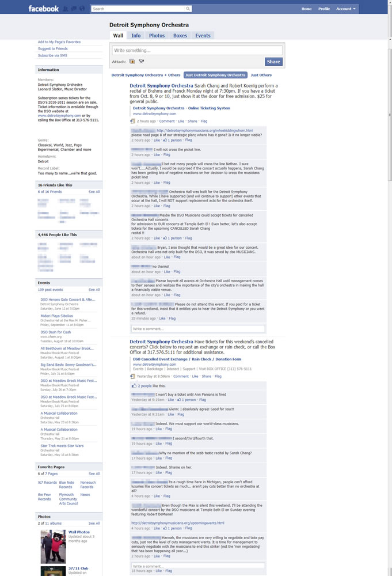
Task: Switch to the Info tab
Action: coord(136,36)
